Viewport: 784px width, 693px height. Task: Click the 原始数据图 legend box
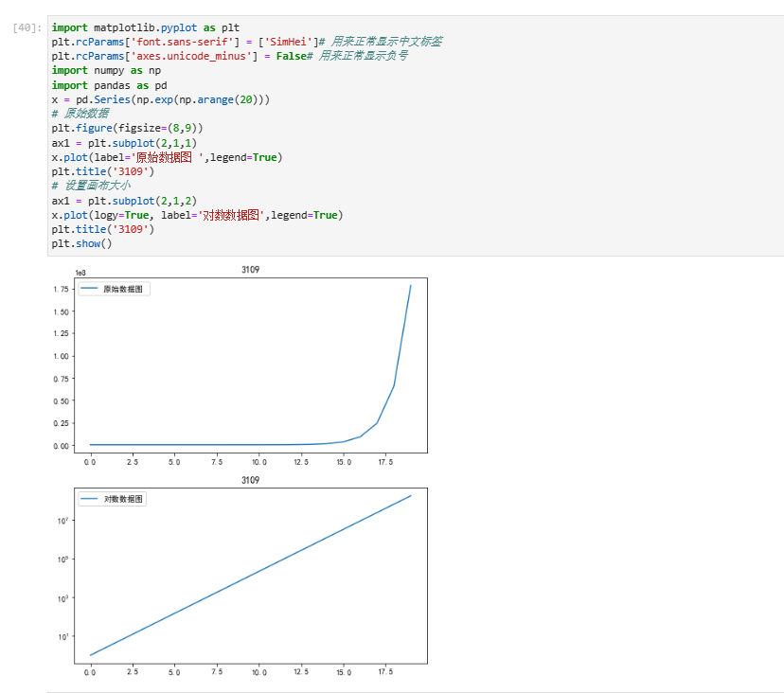pos(114,289)
